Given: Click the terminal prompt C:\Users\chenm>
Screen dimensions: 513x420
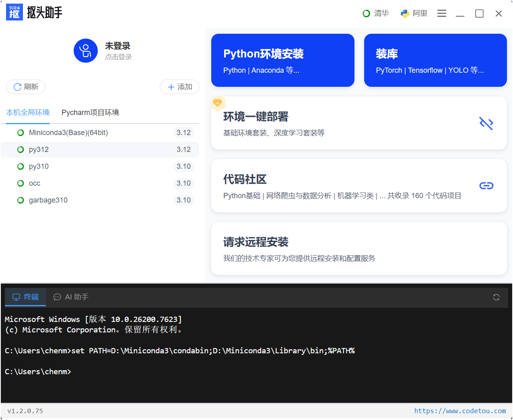Looking at the screenshot, I should point(38,372).
